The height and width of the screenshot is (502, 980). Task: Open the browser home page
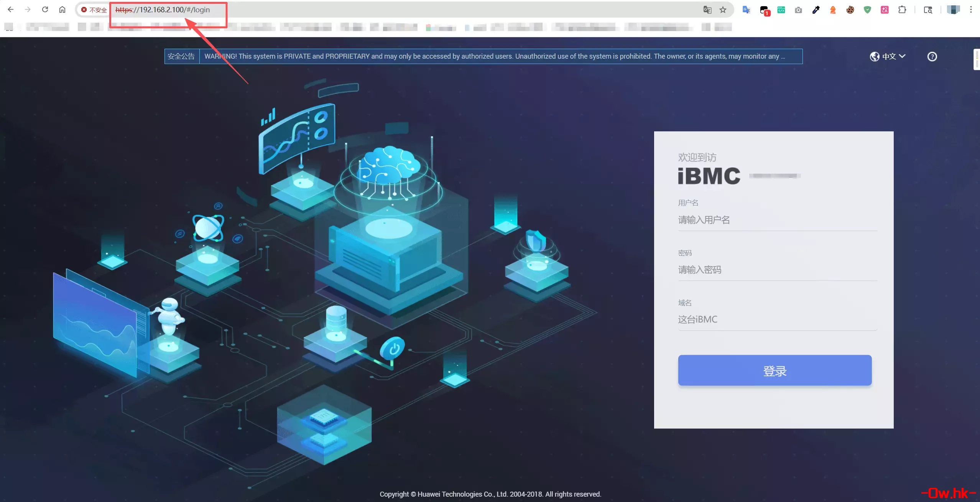click(62, 10)
